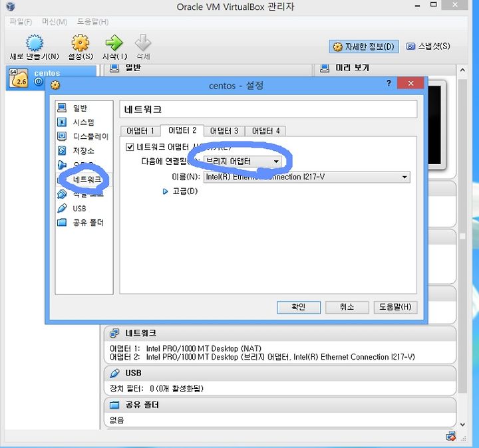The height and width of the screenshot is (448, 479).
Task: Open 디스플레이 category in settings sidebar
Action: click(x=90, y=136)
